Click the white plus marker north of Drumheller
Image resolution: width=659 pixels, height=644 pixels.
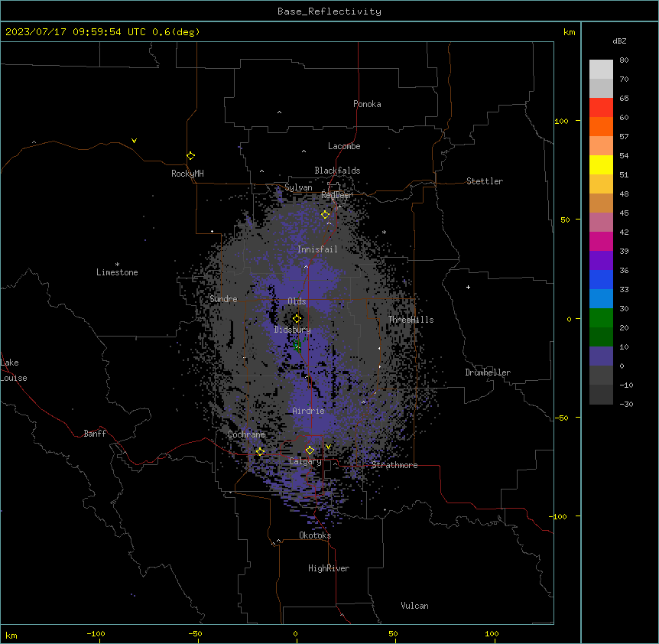(468, 287)
